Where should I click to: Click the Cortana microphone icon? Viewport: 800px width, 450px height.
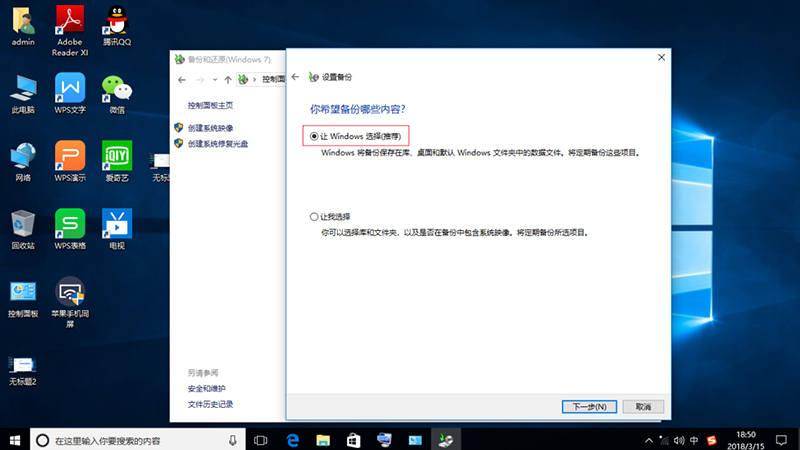[233, 440]
